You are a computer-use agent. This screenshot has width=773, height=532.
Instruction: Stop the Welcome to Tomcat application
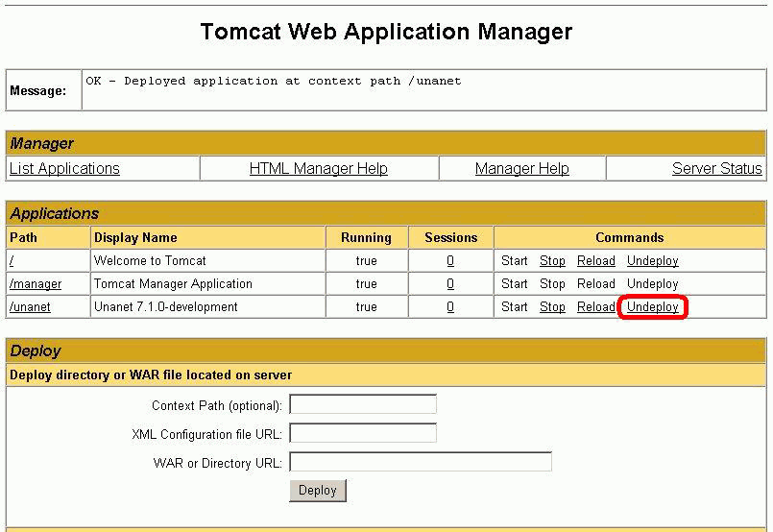(x=552, y=261)
